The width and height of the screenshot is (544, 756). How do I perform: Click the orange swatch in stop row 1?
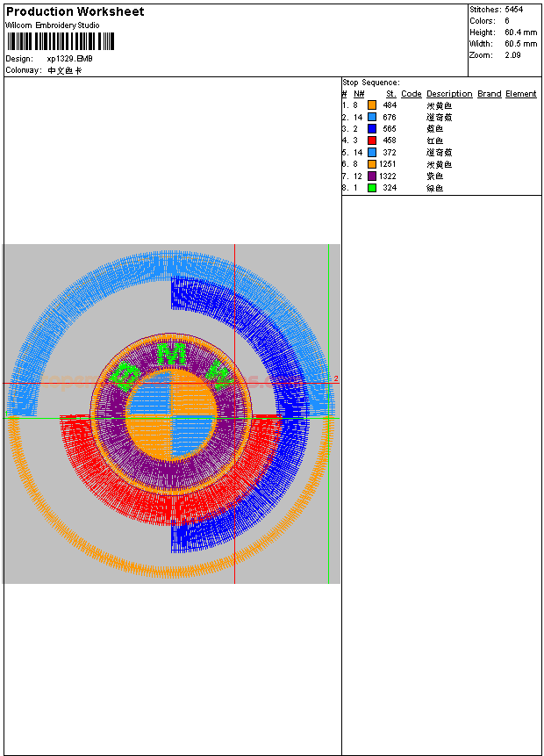(x=371, y=105)
